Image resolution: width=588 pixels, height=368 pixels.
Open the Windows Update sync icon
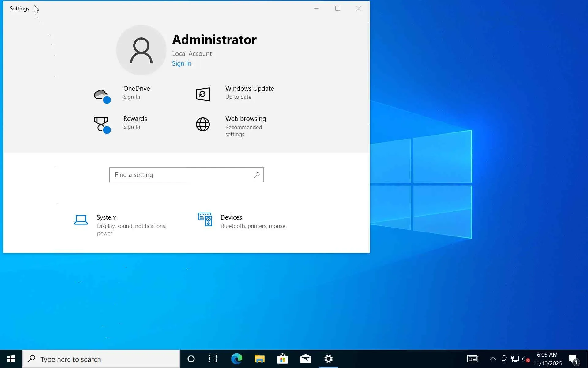pos(203,94)
